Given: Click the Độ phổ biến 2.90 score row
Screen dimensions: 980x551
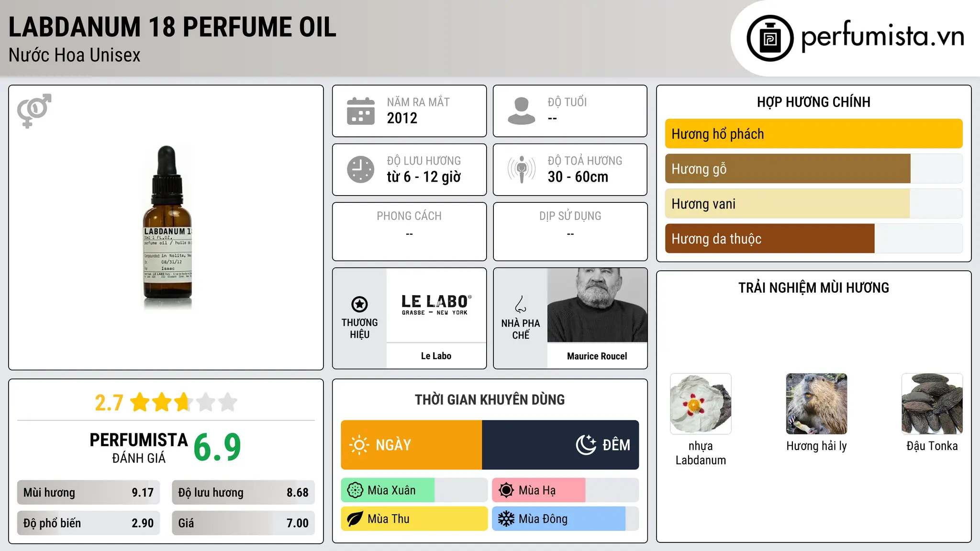Looking at the screenshot, I should point(89,523).
